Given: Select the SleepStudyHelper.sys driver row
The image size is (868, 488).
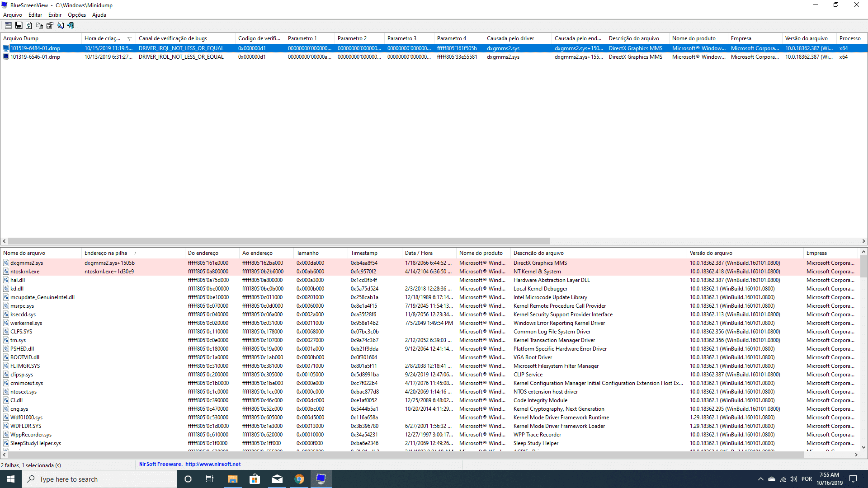Looking at the screenshot, I should point(430,443).
